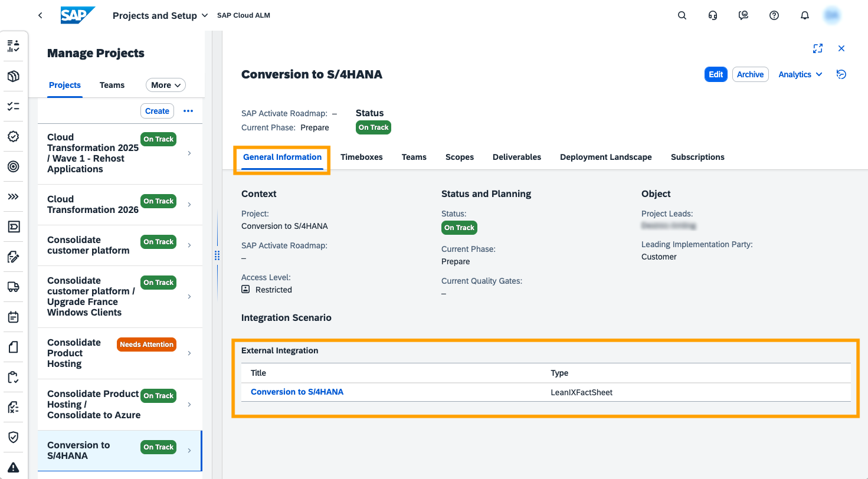Screen dimensions: 868x479
Task: Click chevron of Cloud Transformation 2026 row
Action: (x=189, y=205)
